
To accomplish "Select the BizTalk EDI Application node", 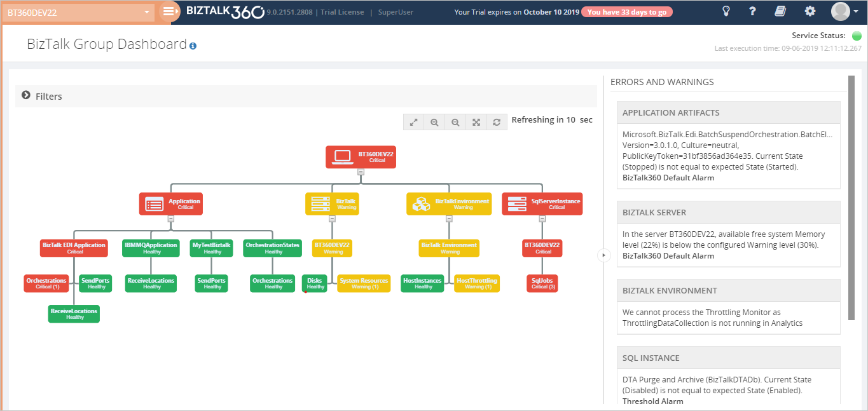I will tap(74, 248).
